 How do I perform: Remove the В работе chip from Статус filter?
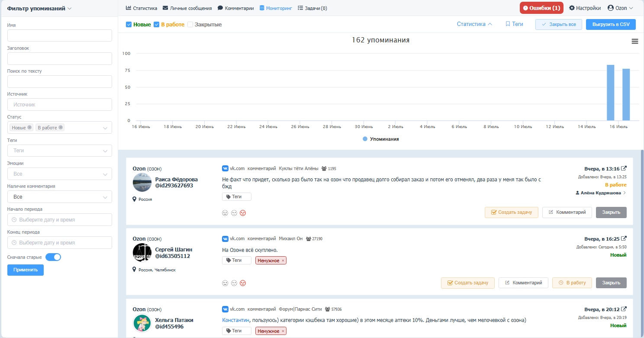pyautogui.click(x=61, y=127)
